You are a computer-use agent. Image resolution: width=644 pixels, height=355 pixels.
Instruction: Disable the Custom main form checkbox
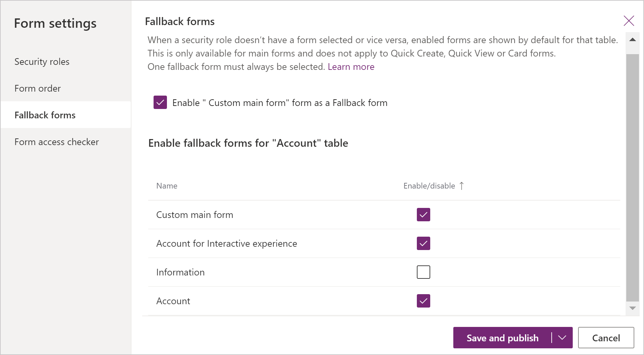(423, 215)
